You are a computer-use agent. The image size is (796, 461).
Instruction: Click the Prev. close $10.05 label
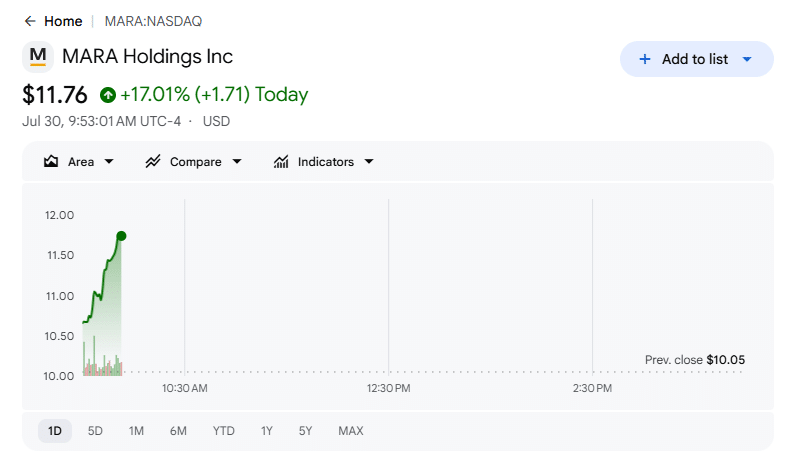point(695,360)
